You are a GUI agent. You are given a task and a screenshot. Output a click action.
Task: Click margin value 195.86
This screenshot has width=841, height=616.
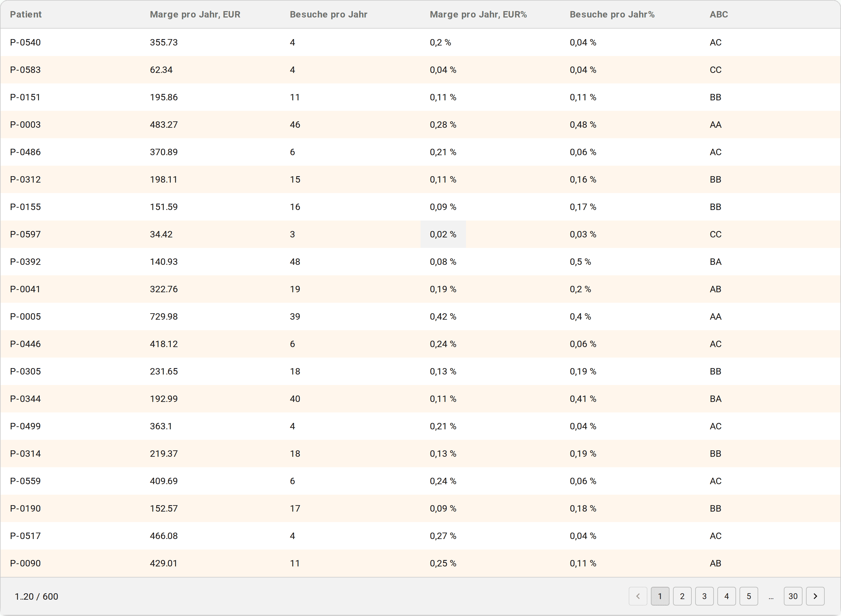pyautogui.click(x=164, y=97)
